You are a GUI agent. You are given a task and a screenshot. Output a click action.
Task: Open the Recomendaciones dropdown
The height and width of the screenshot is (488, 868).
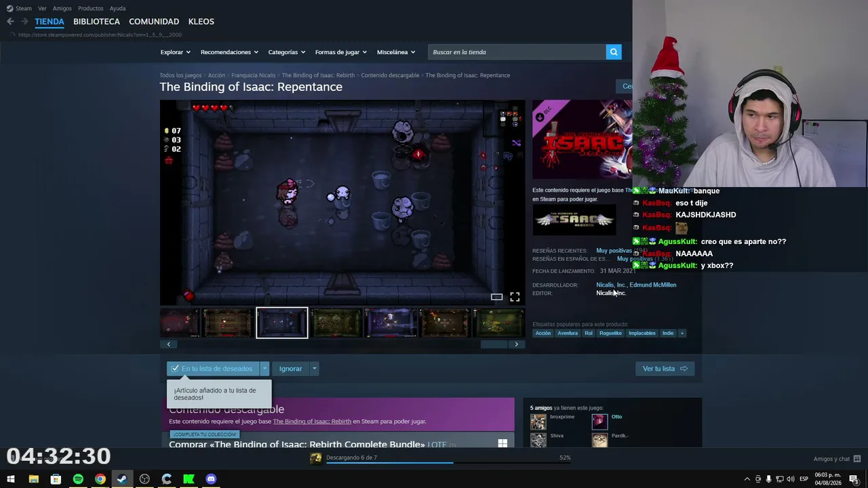(x=229, y=52)
